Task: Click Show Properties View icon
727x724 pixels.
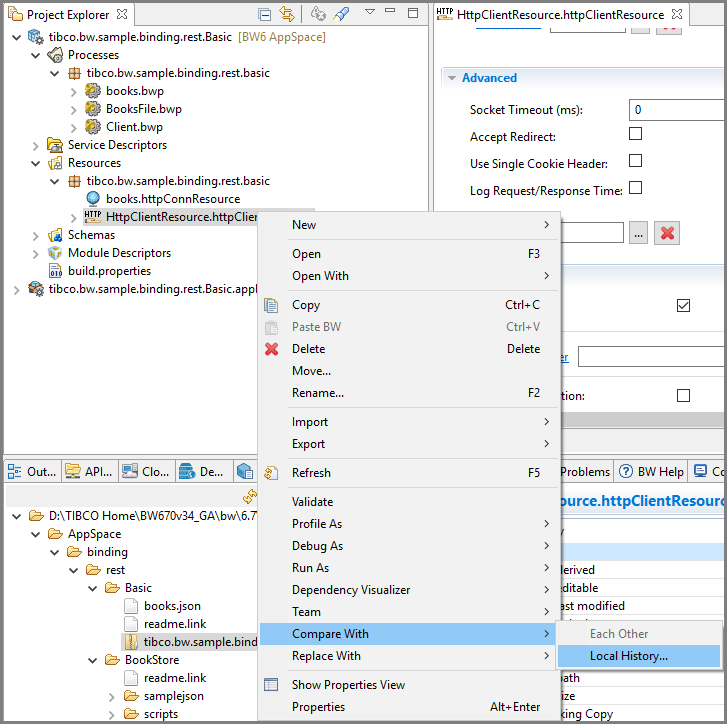Action: tap(271, 685)
